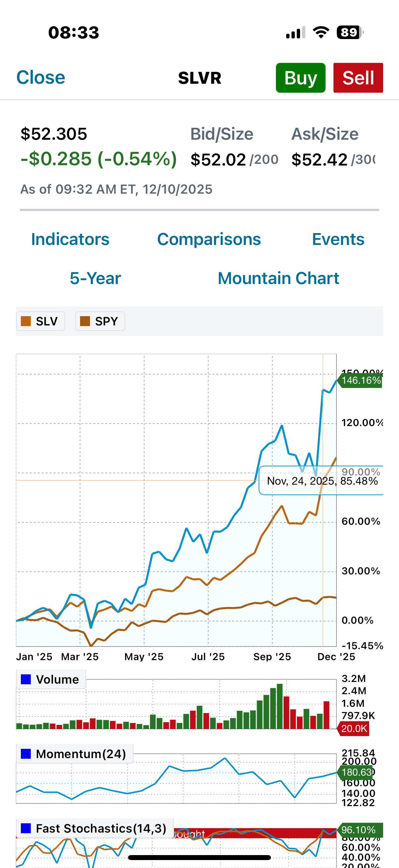The image size is (399, 868).
Task: Tap the 146.16% price flag on chart
Action: pos(360,380)
